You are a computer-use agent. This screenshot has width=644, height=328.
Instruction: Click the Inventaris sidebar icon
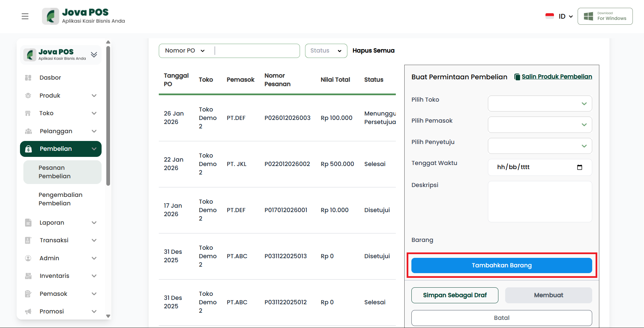coord(28,276)
